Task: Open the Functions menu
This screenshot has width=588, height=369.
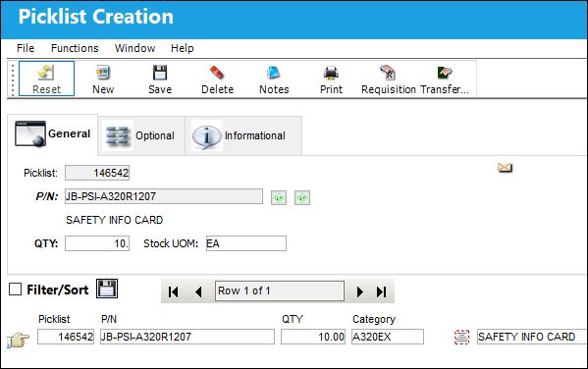Action: click(75, 48)
